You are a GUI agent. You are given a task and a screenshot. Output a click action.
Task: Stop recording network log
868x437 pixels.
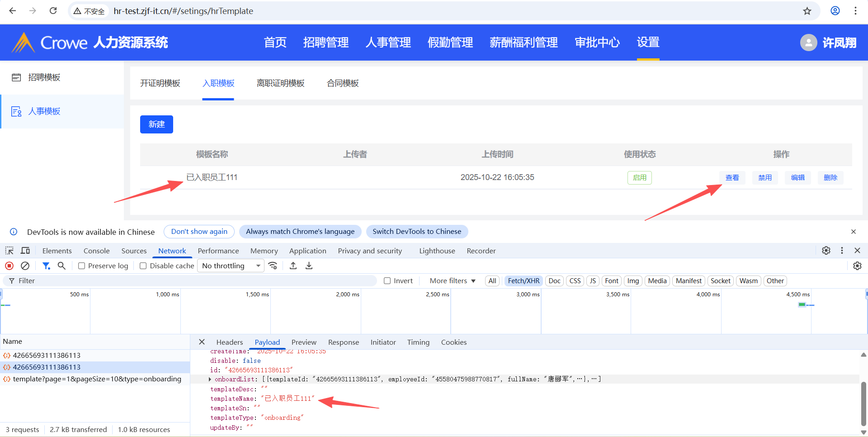9,266
